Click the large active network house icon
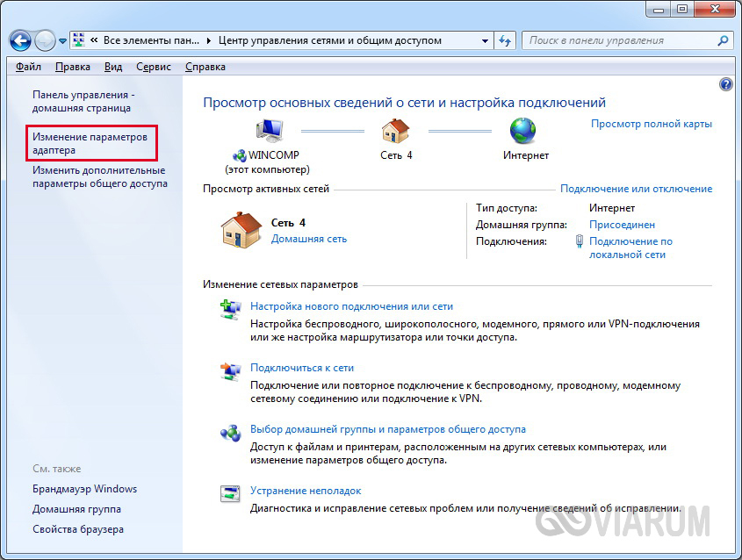This screenshot has height=560, width=742. (240, 231)
